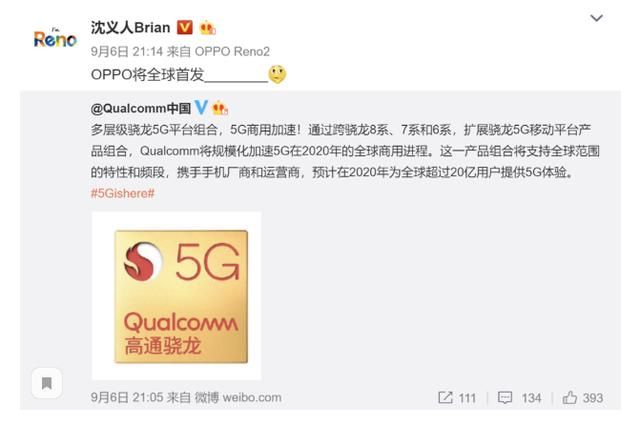Open the #5Gishere# hashtag
640x425 pixels.
(x=122, y=193)
